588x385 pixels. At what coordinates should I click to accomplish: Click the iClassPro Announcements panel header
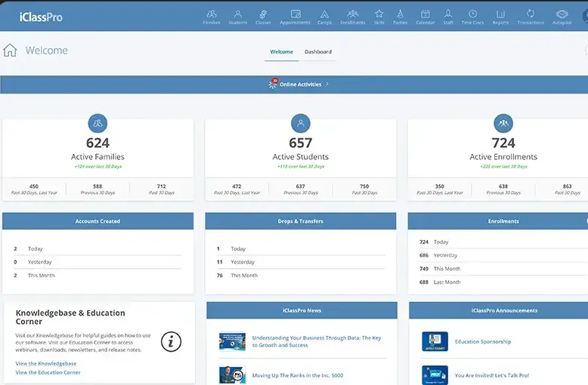tap(499, 310)
